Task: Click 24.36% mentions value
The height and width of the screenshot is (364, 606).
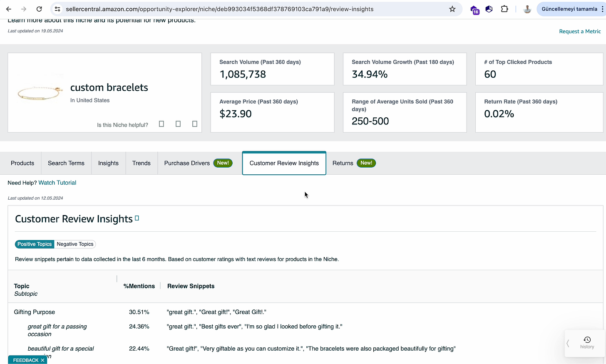Action: tap(139, 327)
